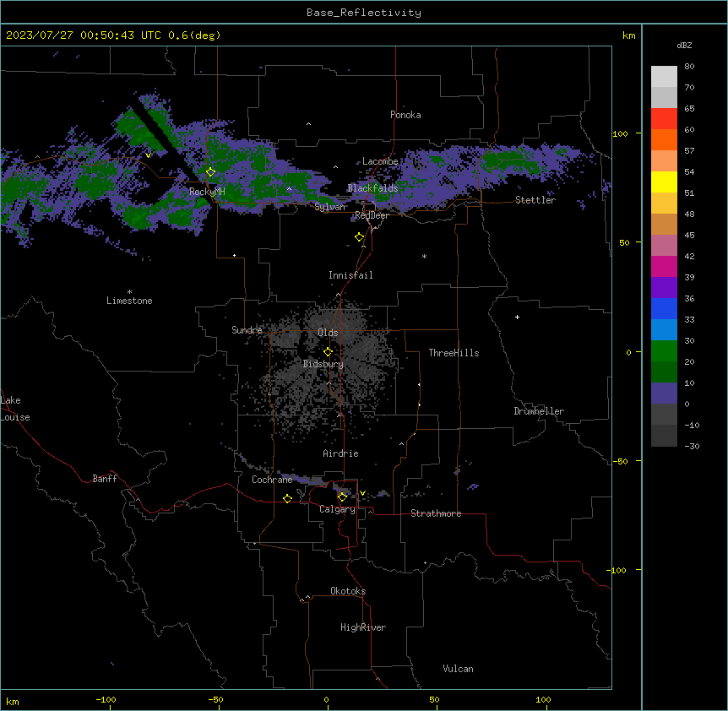The image size is (728, 711).
Task: Select the Strathmore label
Action: click(x=436, y=513)
